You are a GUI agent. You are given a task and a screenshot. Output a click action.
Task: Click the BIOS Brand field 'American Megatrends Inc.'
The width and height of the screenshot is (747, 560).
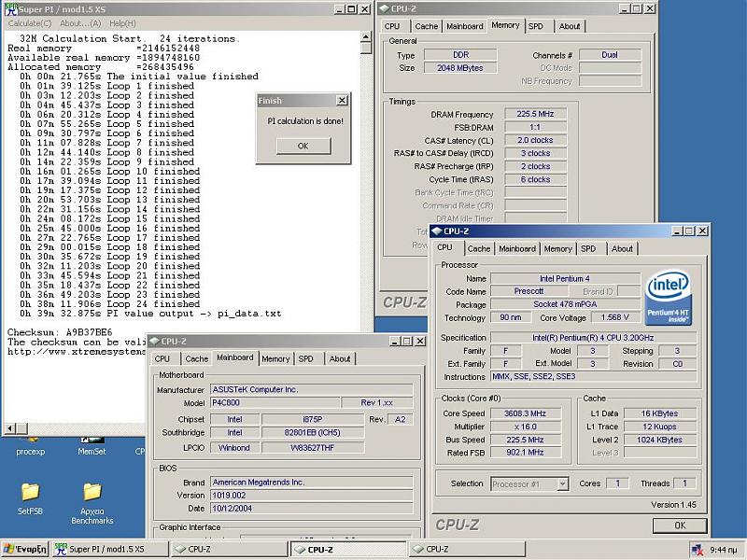(312, 483)
